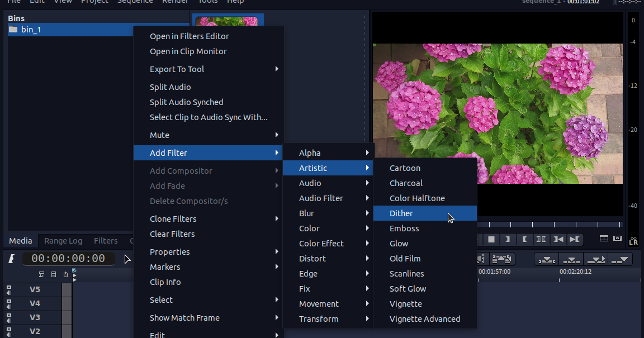Apply the Old Film filter

point(425,259)
